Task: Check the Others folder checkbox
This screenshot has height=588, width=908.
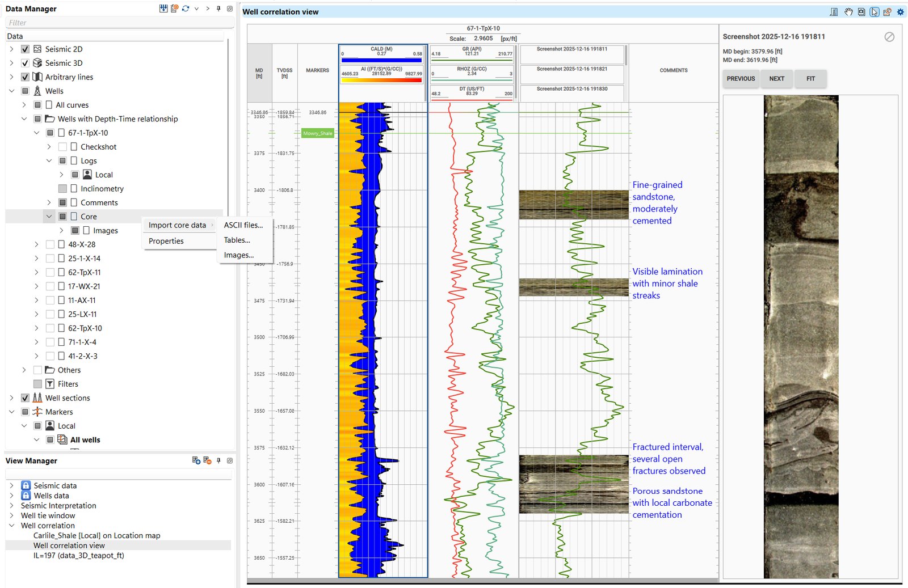Action: tap(37, 370)
